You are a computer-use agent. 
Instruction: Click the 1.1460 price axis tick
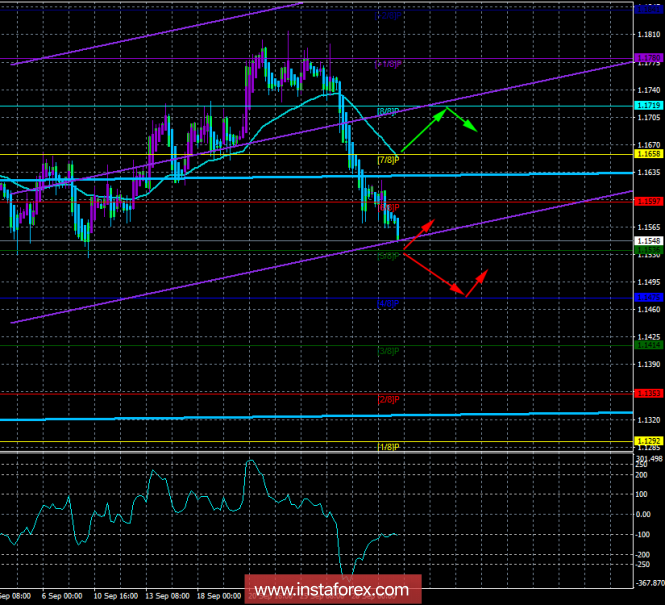point(649,310)
